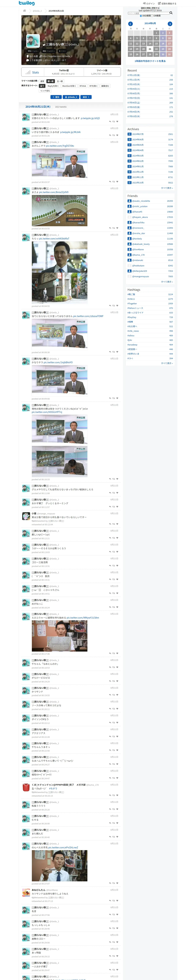The width and height of the screenshot is (196, 980).
Task: Expand すべて表示 under Friends
Action: 167,282
